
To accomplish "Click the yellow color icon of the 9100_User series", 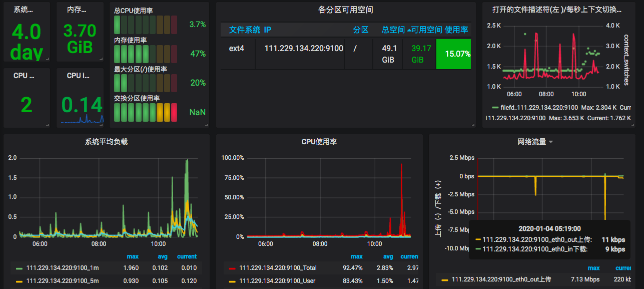I will coord(232,281).
